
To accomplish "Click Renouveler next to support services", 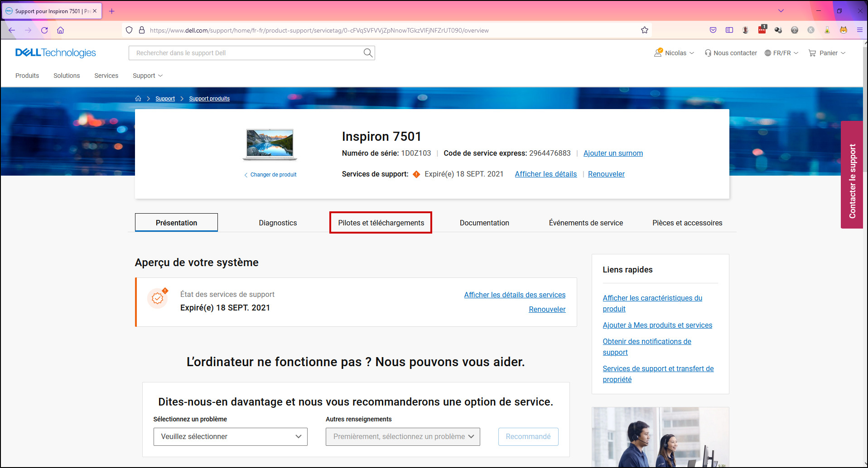I will pyautogui.click(x=606, y=174).
